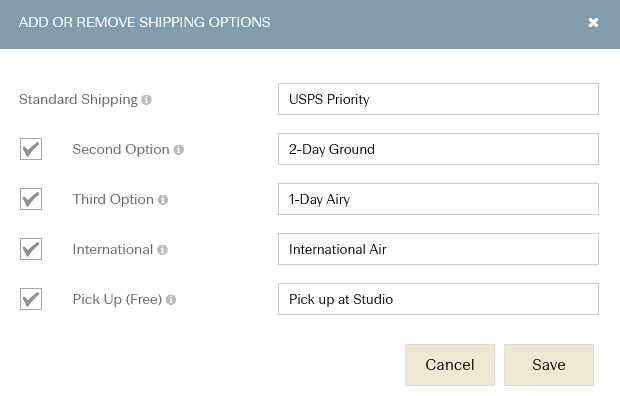Image resolution: width=620 pixels, height=396 pixels.
Task: Click the Standard Shipping label text
Action: pos(78,100)
